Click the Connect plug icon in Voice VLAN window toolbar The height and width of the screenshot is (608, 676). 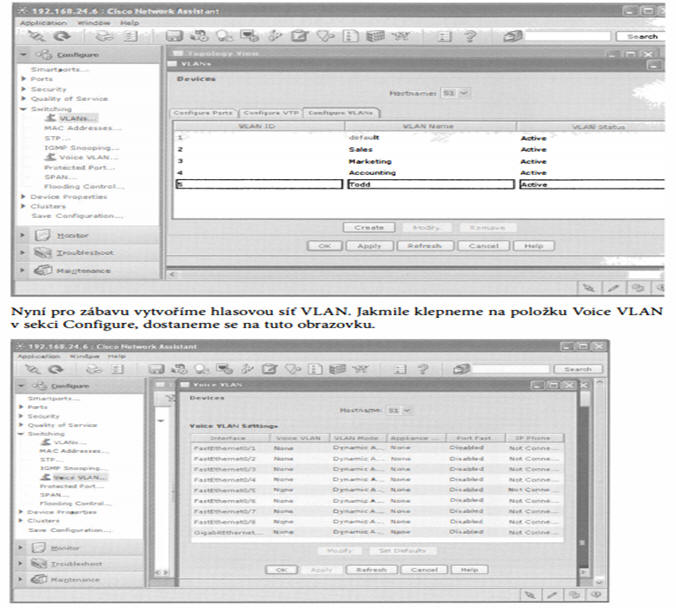pos(32,369)
